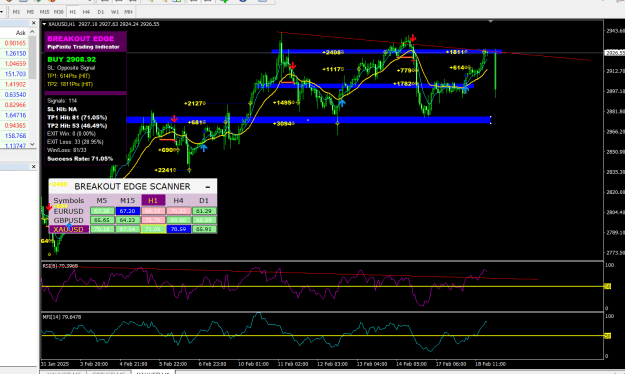Screen dimensions: 625x374
Task: Click the Market Watch scroll up arrow
Action: point(33,32)
